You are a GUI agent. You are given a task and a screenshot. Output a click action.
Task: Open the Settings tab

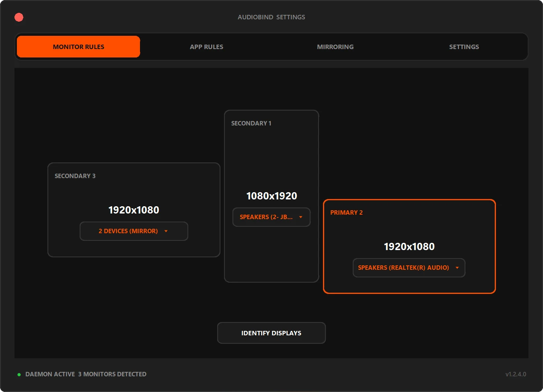click(x=464, y=47)
